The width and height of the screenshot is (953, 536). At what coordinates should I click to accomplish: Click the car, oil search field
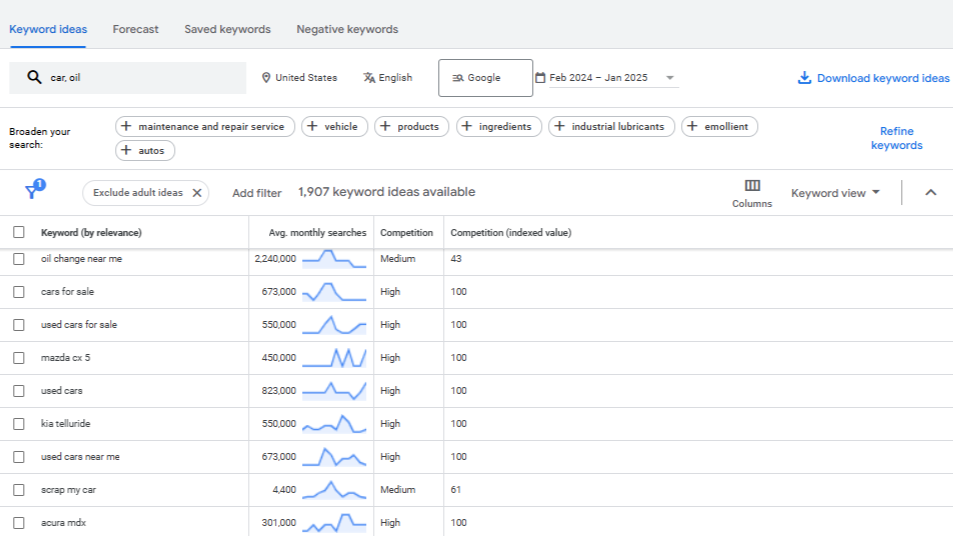tap(128, 78)
